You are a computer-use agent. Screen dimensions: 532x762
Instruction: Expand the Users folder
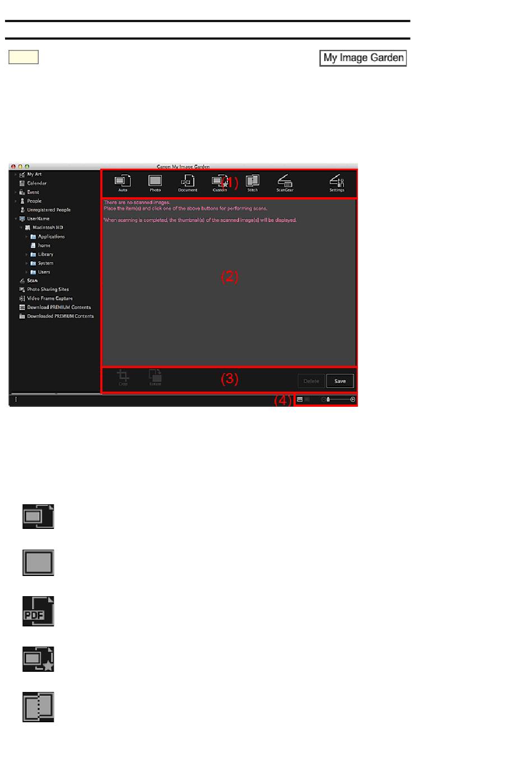27,272
